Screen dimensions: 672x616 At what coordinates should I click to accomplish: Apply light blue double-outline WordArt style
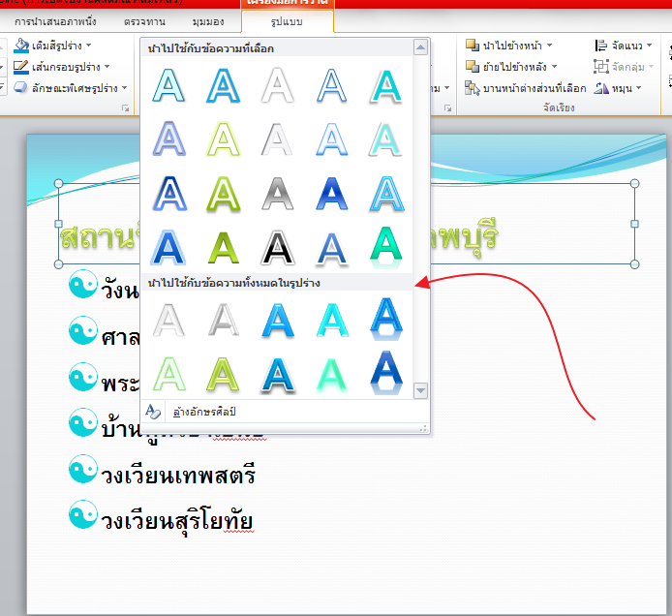coord(386,194)
